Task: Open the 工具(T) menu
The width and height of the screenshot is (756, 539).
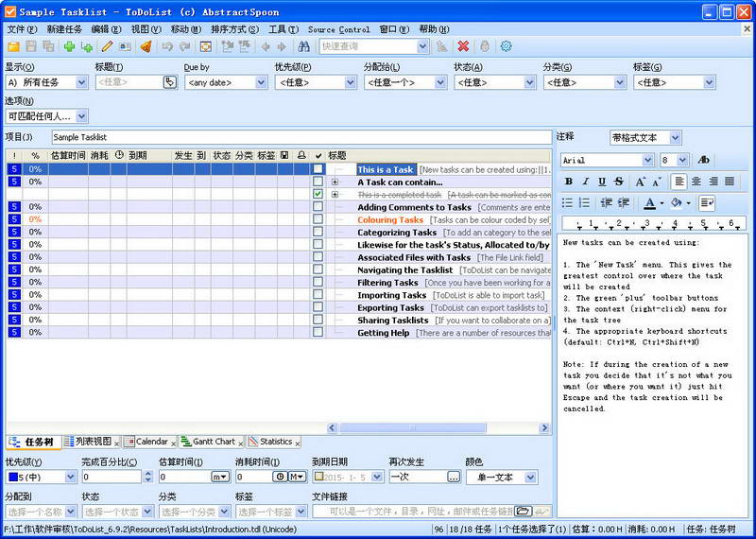Action: [x=283, y=29]
